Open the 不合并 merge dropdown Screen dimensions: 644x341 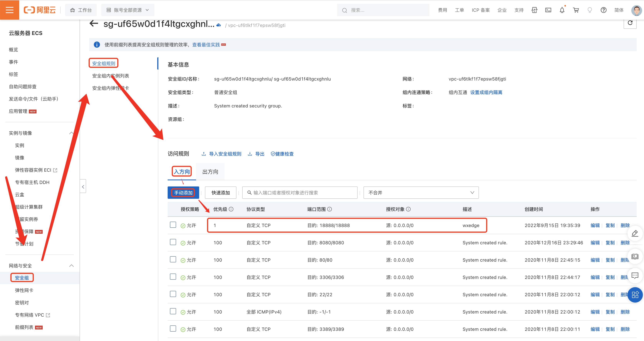pos(421,192)
